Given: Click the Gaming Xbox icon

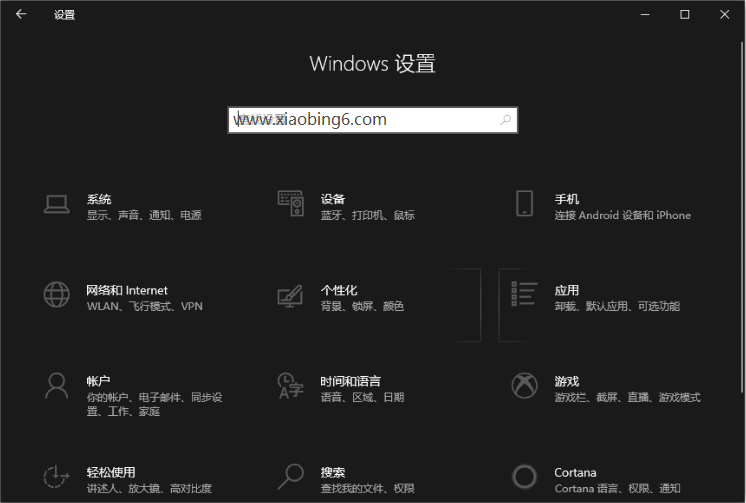Looking at the screenshot, I should click(524, 385).
